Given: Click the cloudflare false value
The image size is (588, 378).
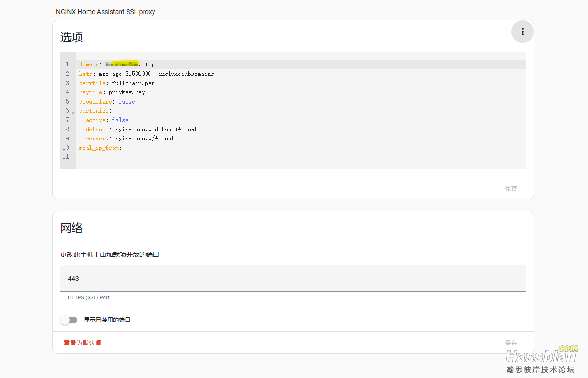Looking at the screenshot, I should 127,102.
